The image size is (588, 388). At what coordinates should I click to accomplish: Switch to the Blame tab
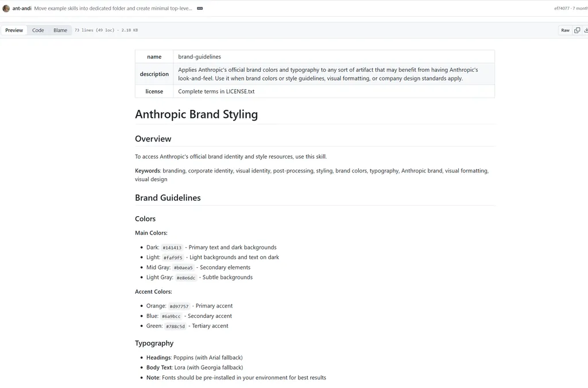point(60,30)
